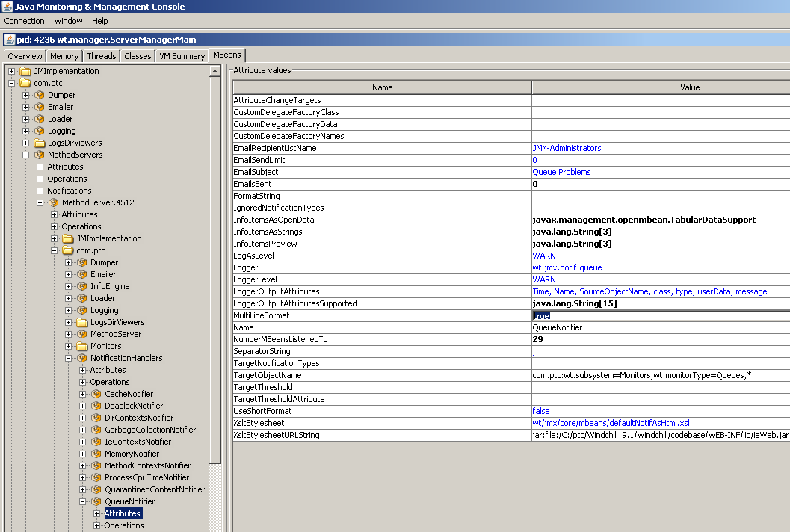Click the InfoEngine MBean icon
Viewport: 790px width, 532px height.
[x=82, y=287]
